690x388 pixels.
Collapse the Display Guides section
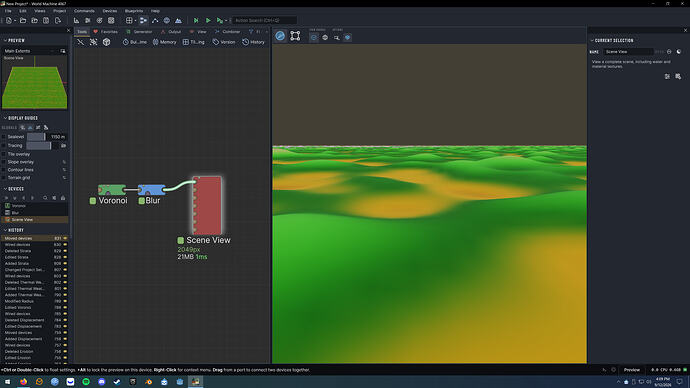[x=5, y=118]
